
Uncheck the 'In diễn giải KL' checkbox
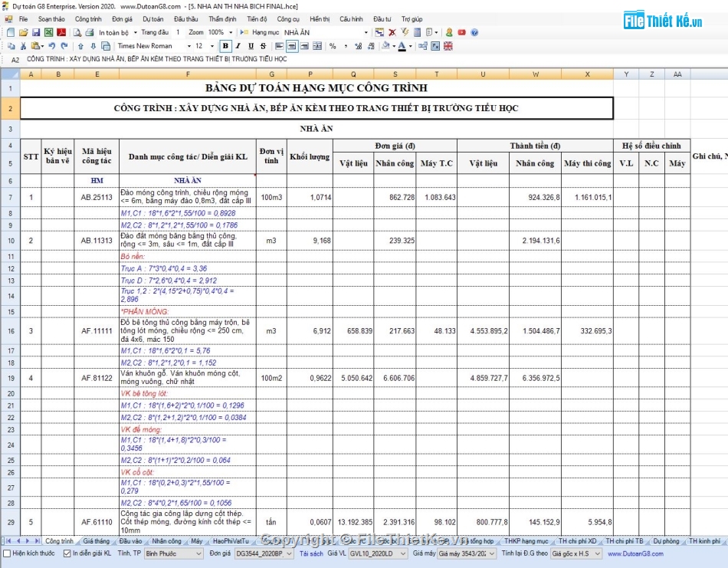67,553
